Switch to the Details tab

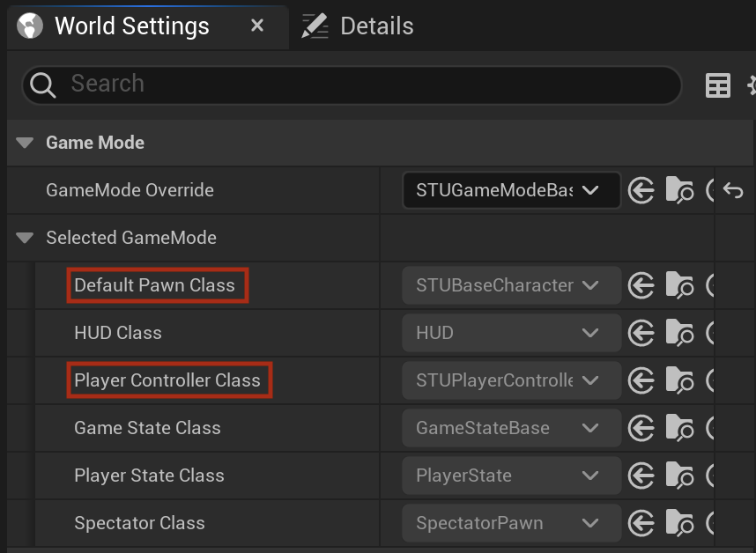357,26
